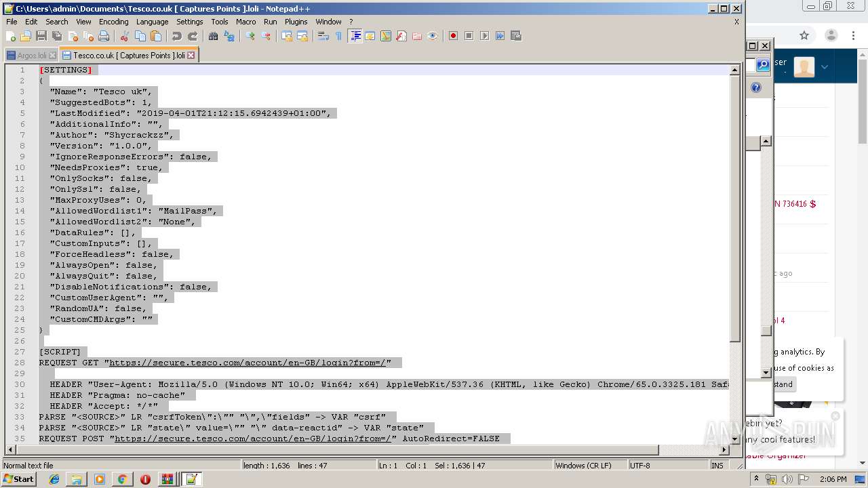Close the Argos.loli tab
This screenshot has width=868, height=488.
[x=52, y=56]
